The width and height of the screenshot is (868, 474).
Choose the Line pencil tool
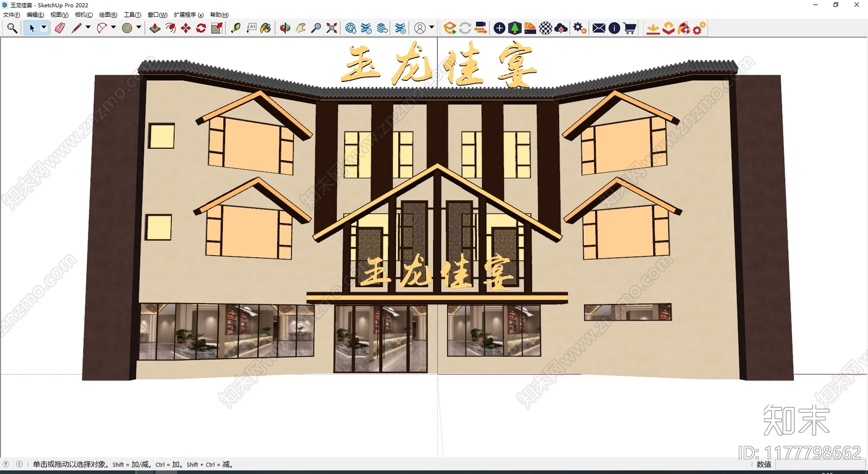[76, 28]
